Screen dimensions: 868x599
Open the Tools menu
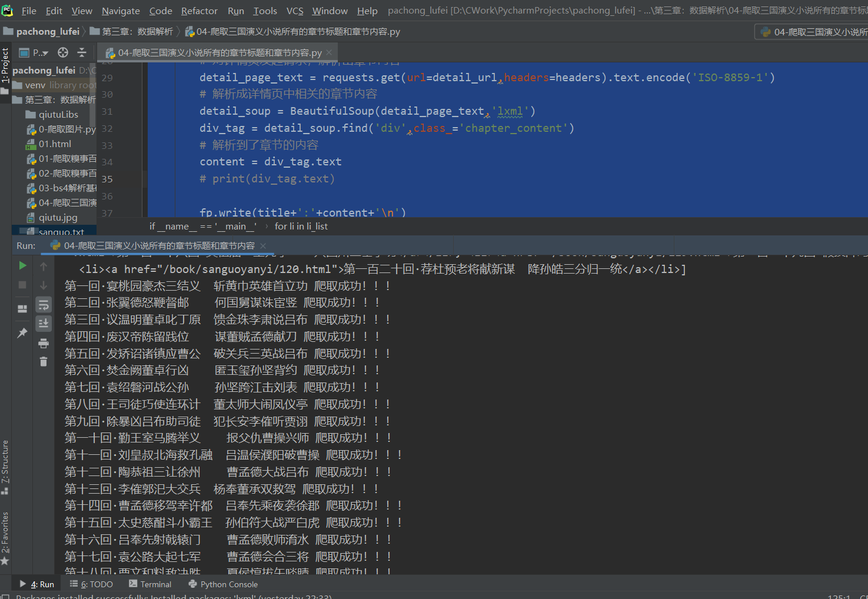pyautogui.click(x=265, y=11)
